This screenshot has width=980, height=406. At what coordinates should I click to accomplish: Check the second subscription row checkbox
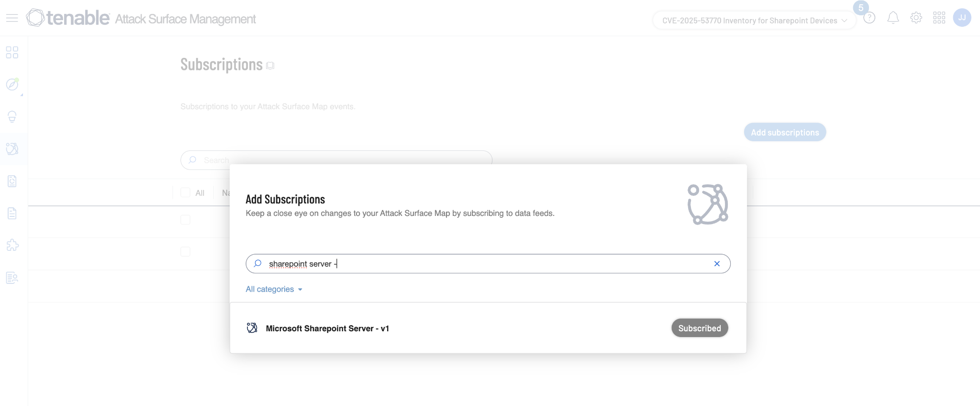pos(185,251)
